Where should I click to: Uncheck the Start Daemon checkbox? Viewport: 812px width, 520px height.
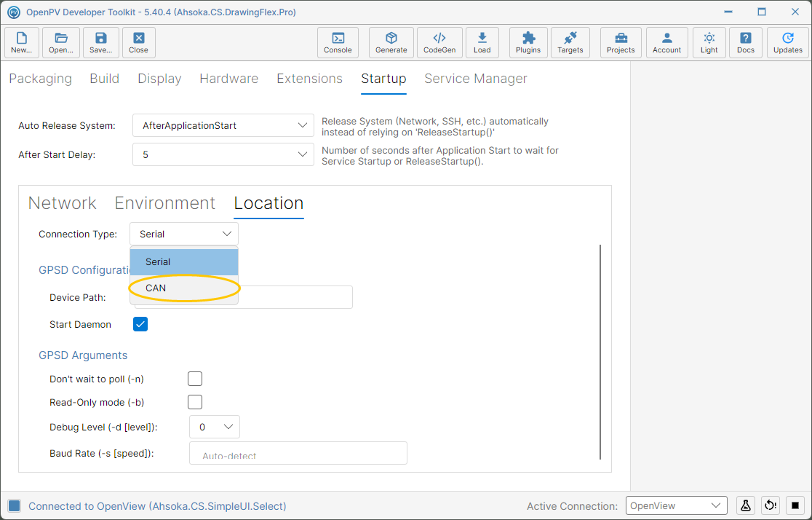[140, 324]
